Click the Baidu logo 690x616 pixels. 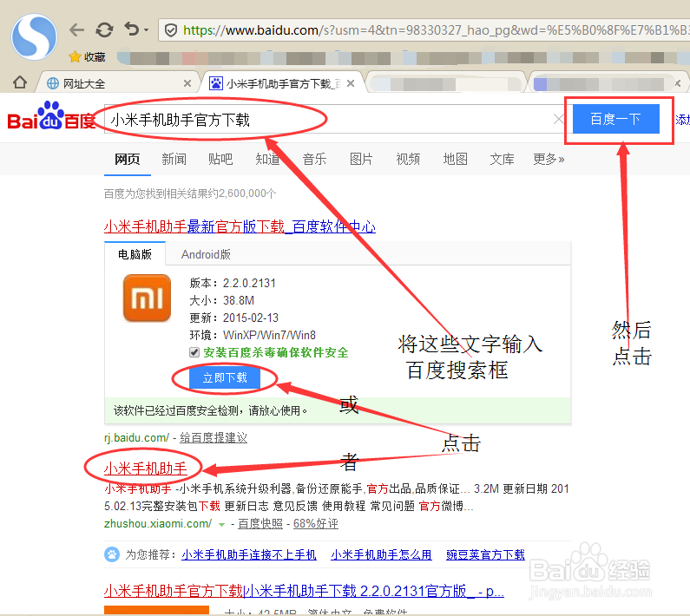(51, 116)
